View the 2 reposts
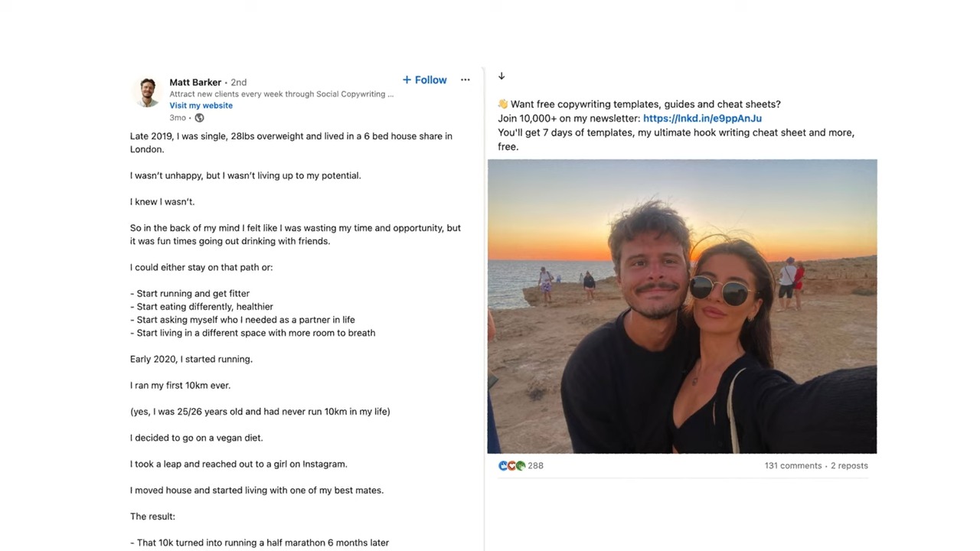Image resolution: width=980 pixels, height=551 pixels. click(x=849, y=465)
